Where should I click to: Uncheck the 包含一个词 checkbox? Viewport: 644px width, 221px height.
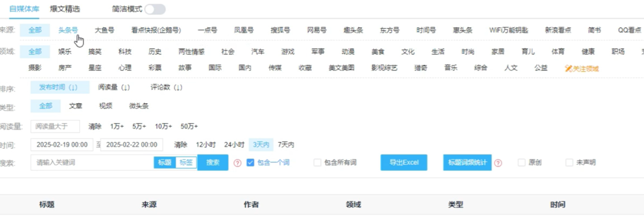pyautogui.click(x=250, y=162)
